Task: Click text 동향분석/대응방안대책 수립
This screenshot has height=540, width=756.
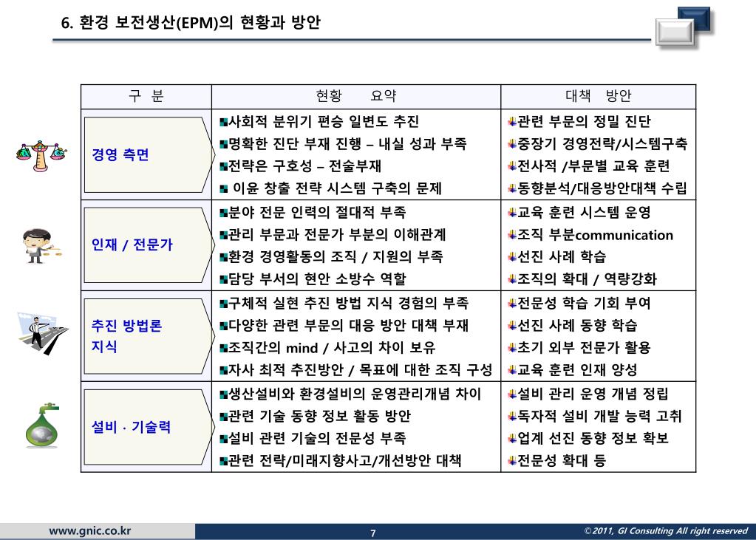Action: point(602,188)
